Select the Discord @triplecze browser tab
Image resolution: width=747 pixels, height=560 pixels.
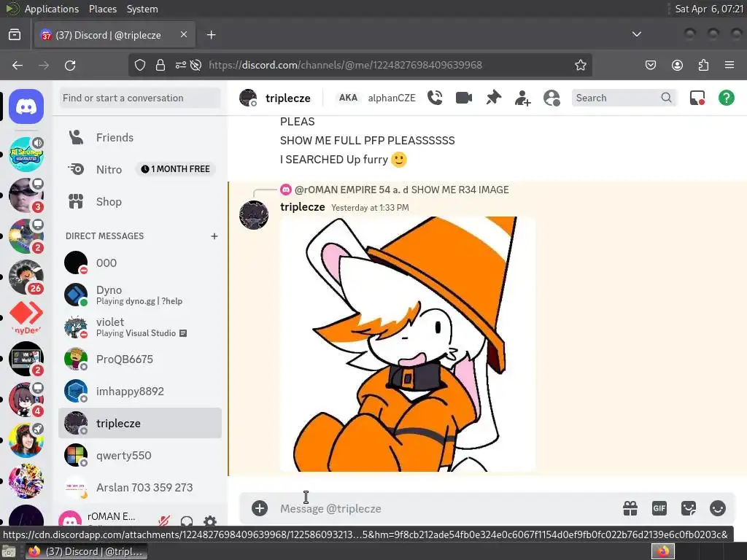pos(115,35)
